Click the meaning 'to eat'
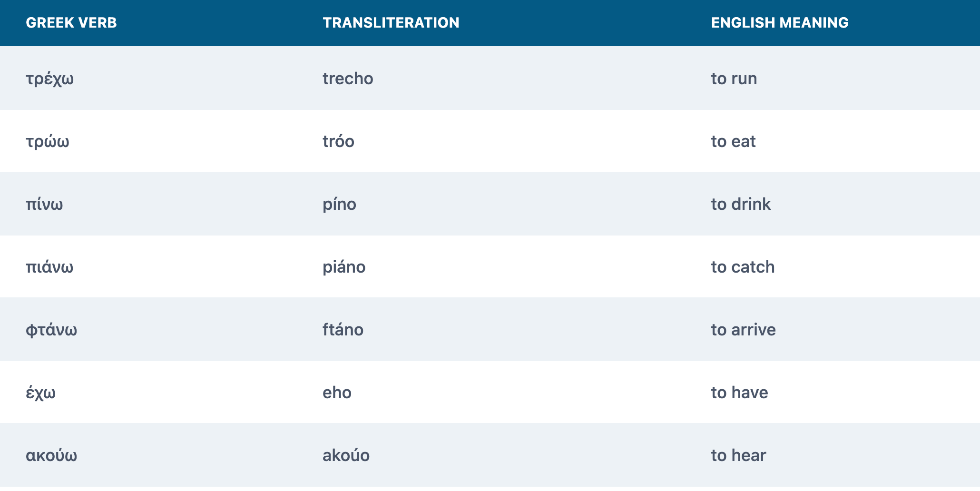Image resolution: width=980 pixels, height=491 pixels. coord(733,141)
